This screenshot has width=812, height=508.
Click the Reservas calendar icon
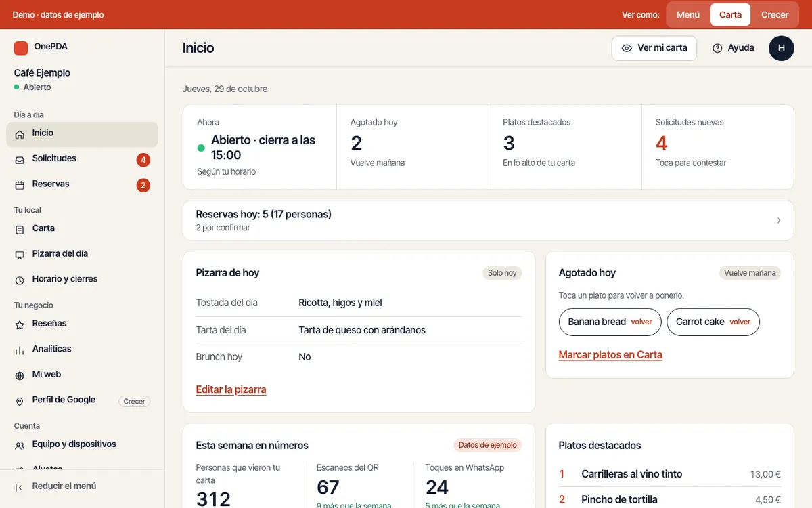(x=20, y=185)
